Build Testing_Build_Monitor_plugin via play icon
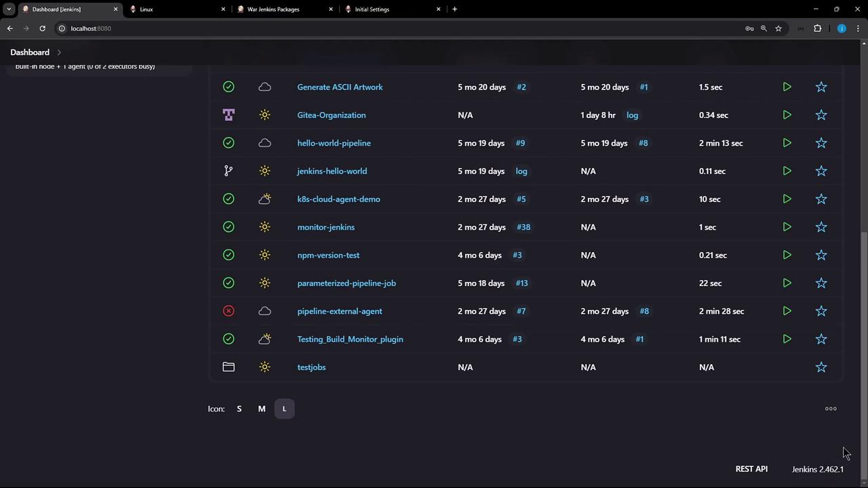Viewport: 868px width, 488px height. [x=787, y=339]
